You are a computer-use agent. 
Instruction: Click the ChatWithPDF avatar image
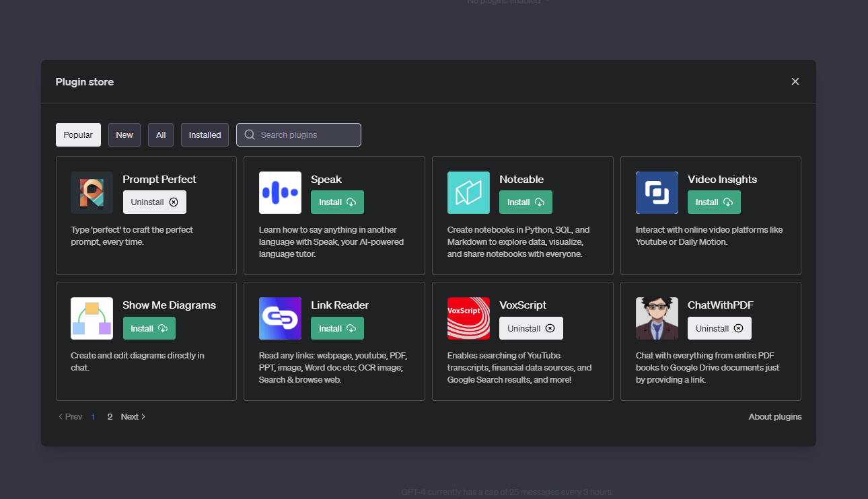(657, 318)
